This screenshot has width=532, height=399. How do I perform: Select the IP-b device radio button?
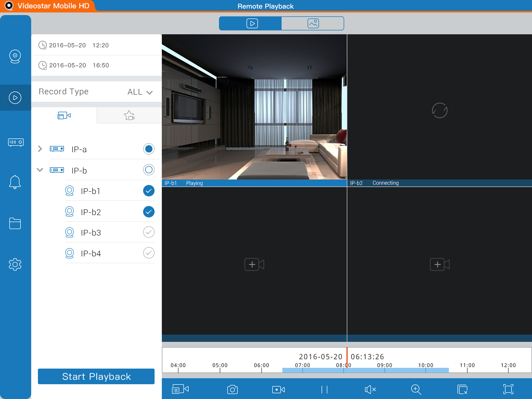tap(149, 170)
